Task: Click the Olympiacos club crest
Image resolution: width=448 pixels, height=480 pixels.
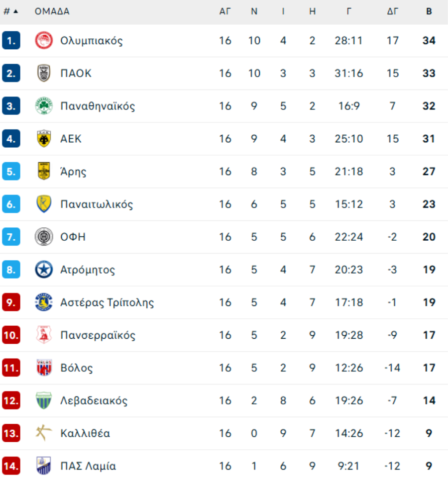Action: click(44, 40)
